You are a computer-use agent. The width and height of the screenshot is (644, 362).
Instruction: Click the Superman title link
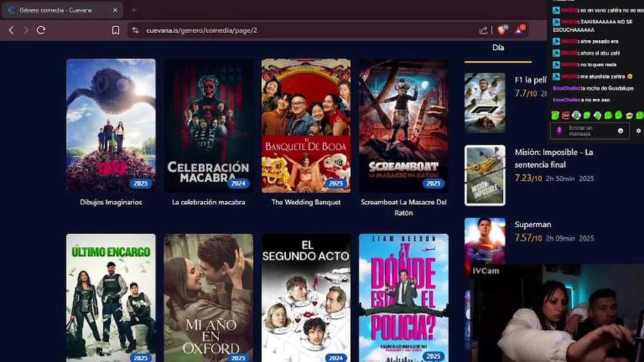pyautogui.click(x=533, y=224)
